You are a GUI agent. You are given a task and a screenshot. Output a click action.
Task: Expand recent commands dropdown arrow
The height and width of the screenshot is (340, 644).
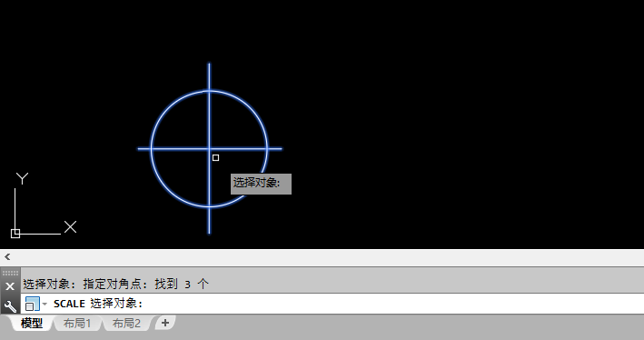point(45,304)
